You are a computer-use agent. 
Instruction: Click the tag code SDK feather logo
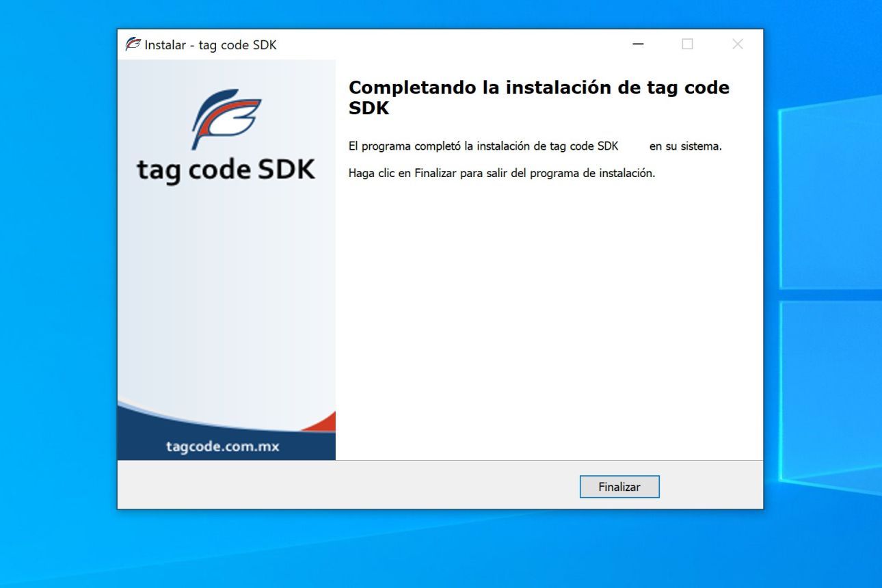click(226, 118)
